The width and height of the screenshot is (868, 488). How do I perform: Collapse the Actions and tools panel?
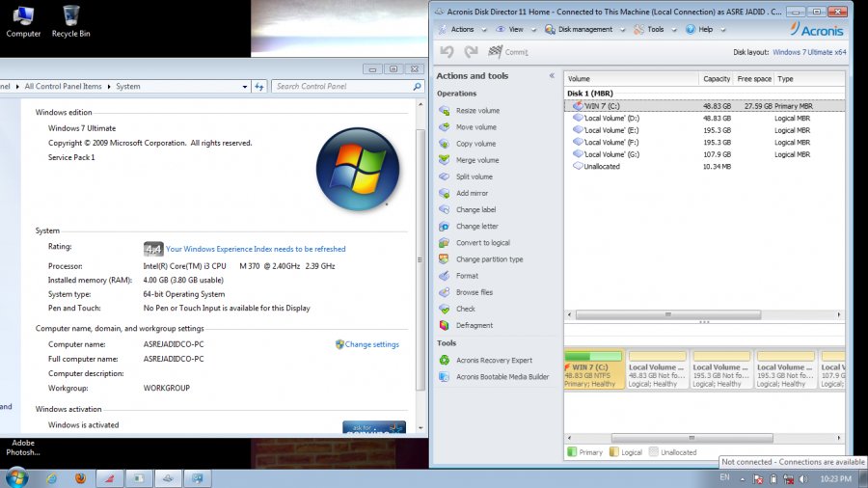[x=552, y=76]
